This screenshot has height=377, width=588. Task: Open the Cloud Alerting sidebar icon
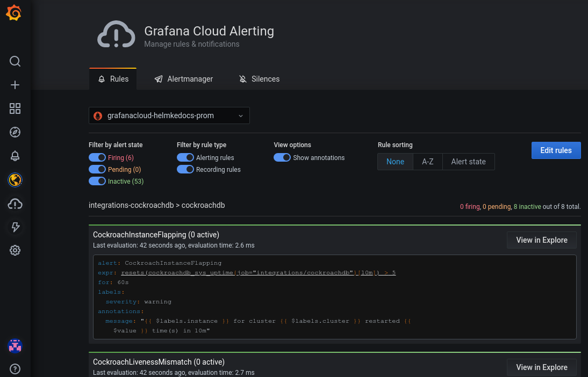click(x=15, y=204)
